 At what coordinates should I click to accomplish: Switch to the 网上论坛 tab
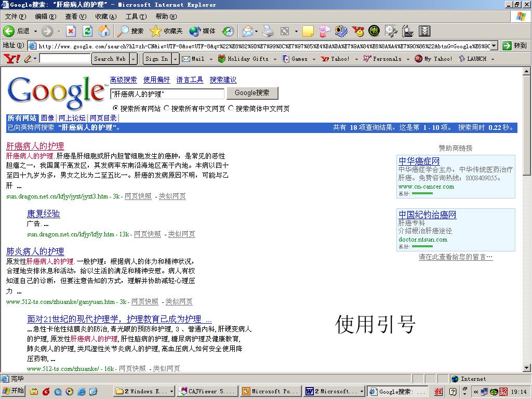pos(72,118)
